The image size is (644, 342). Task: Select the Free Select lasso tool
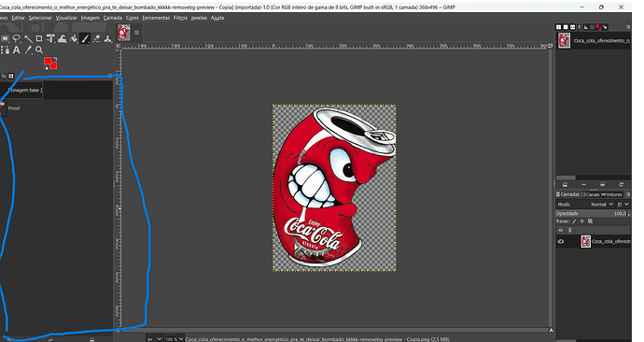[x=17, y=38]
